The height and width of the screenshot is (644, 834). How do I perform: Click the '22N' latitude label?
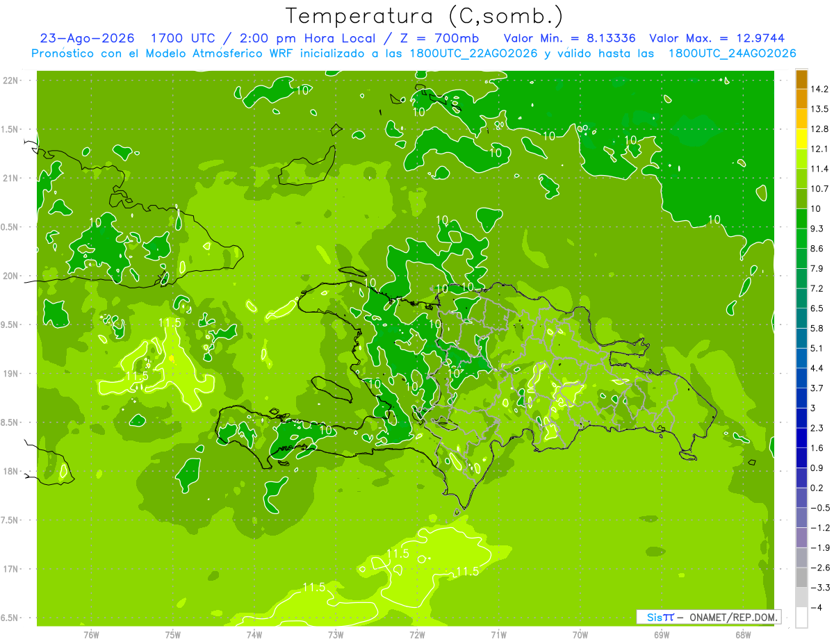tap(12, 81)
